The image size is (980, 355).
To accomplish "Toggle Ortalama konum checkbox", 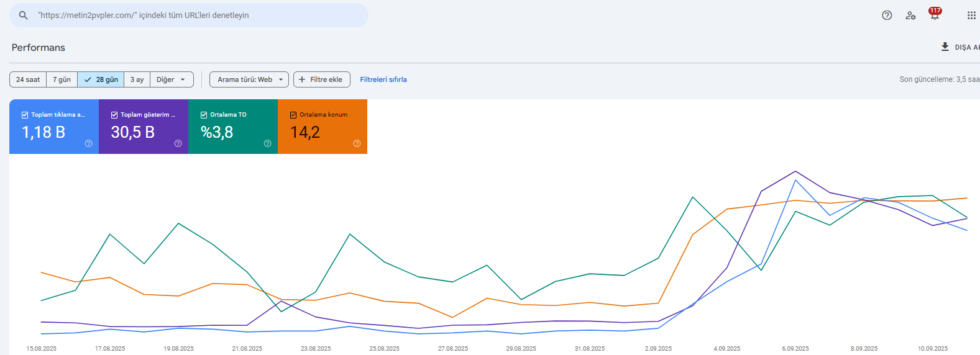I will point(293,115).
